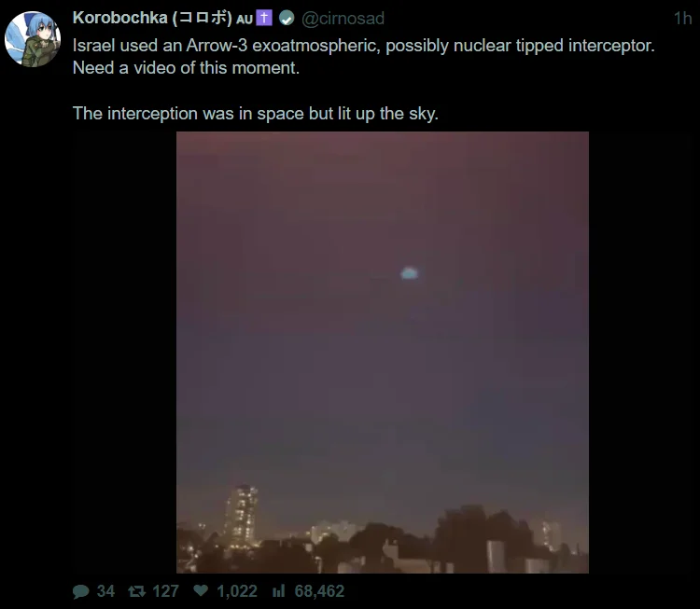
Task: Open the Korobochka profile avatar
Action: pyautogui.click(x=33, y=39)
